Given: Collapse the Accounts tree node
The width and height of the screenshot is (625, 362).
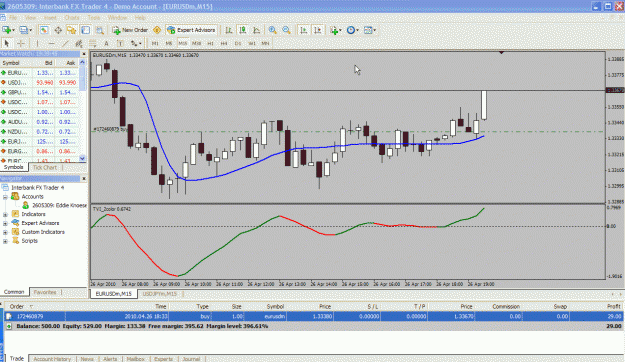Looking at the screenshot, I should click(x=5, y=197).
